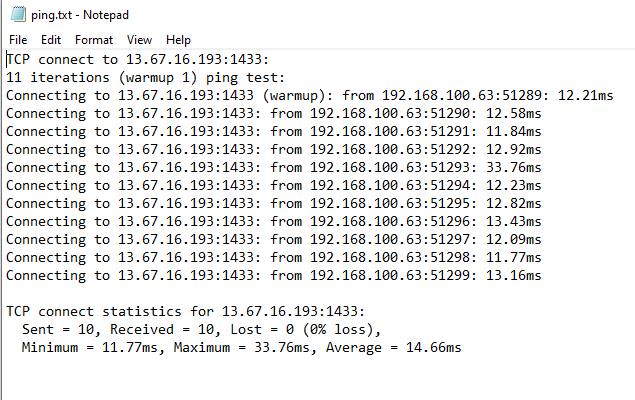Click the 'Sent = 10, Received = 10' line
This screenshot has height=400, width=635.
click(x=201, y=330)
